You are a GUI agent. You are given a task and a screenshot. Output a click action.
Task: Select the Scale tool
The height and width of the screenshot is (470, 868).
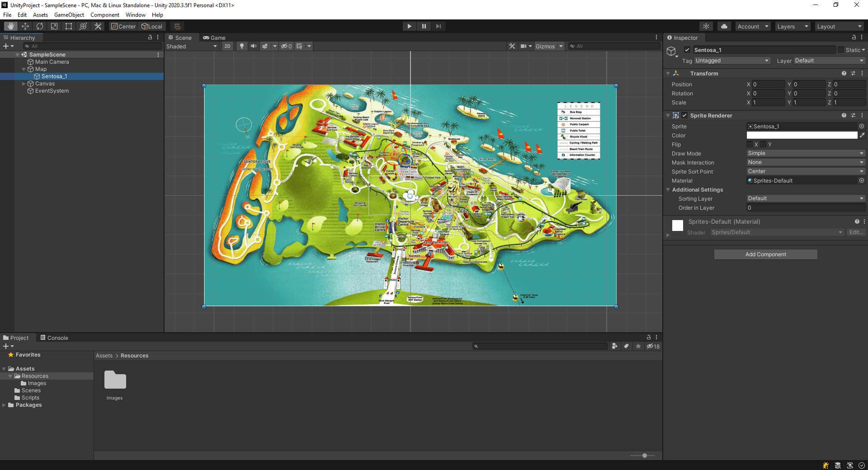coord(54,26)
